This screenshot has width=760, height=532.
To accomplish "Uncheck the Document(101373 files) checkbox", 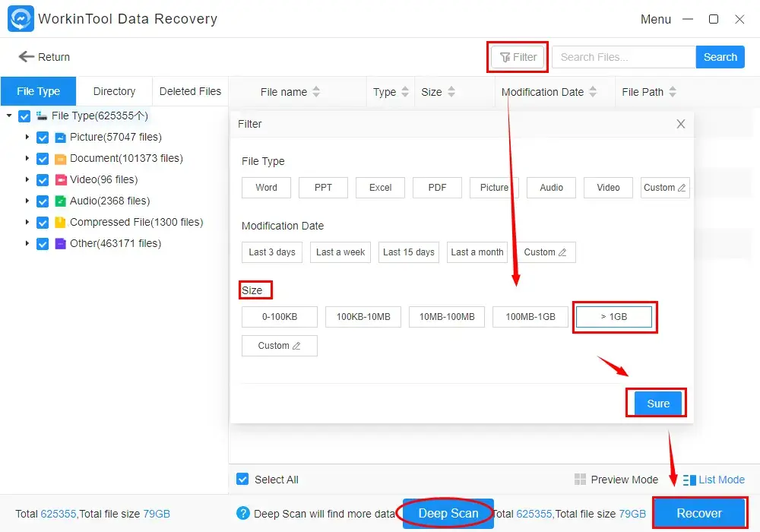I will click(x=43, y=159).
